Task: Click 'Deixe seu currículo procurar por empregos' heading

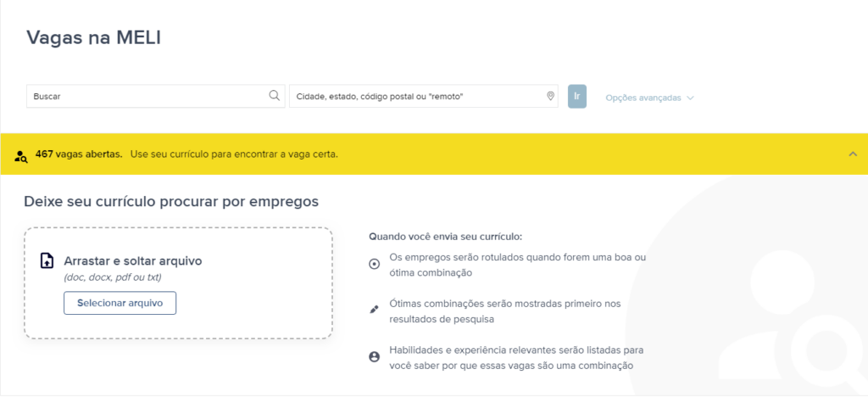Action: tap(171, 202)
